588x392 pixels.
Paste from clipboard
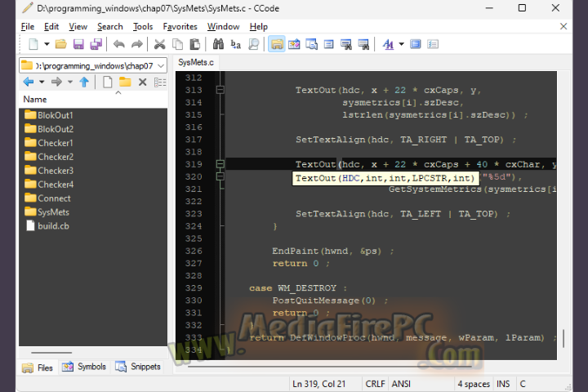195,44
